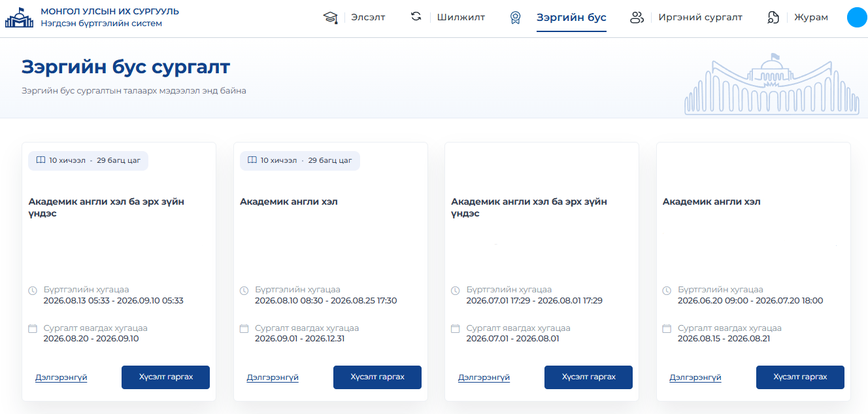Click the page heading 'Зэргийн бус сургалт'
The height and width of the screenshot is (414, 868).
[126, 67]
